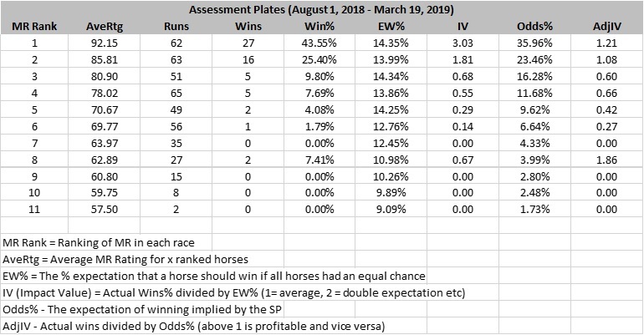The image size is (644, 335).
Task: Click the AveRtg value 92.15
Action: [x=105, y=43]
